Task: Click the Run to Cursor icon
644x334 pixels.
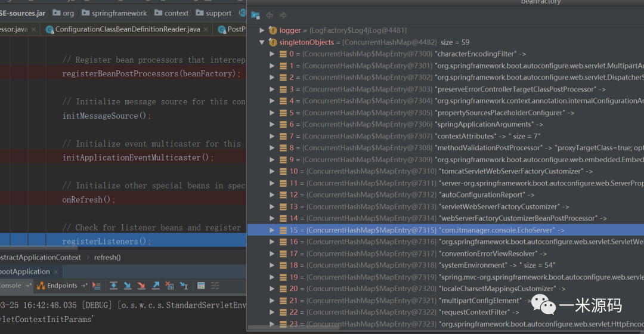Action: pos(184,286)
